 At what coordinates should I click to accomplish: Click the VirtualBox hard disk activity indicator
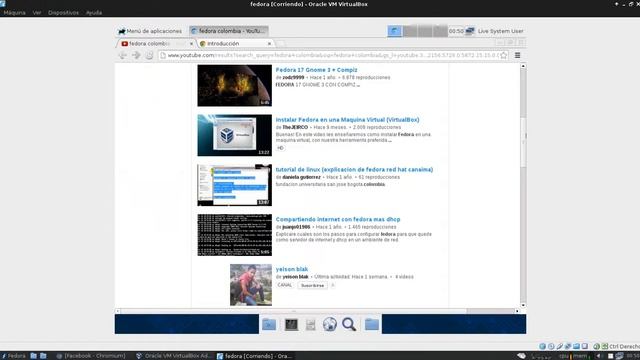point(542,347)
